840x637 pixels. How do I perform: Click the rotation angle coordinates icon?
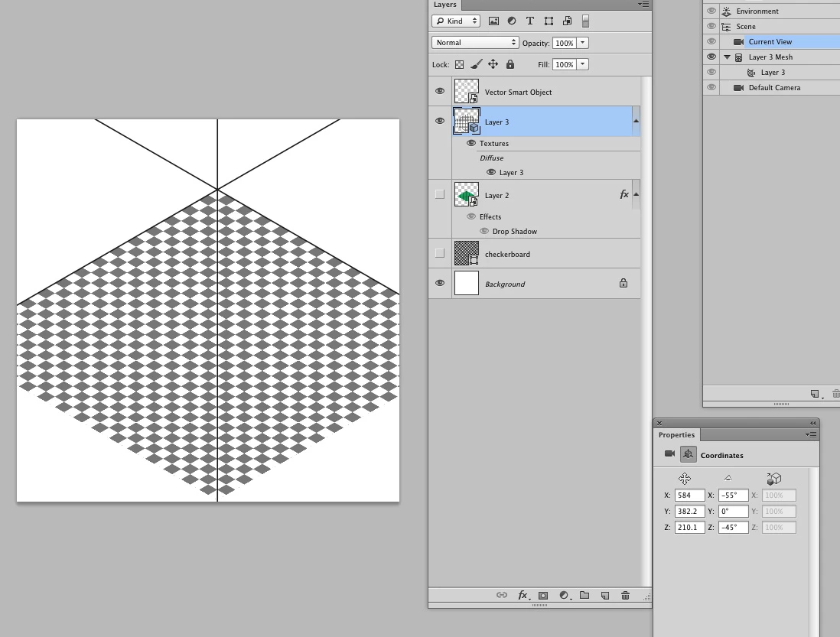coord(728,478)
